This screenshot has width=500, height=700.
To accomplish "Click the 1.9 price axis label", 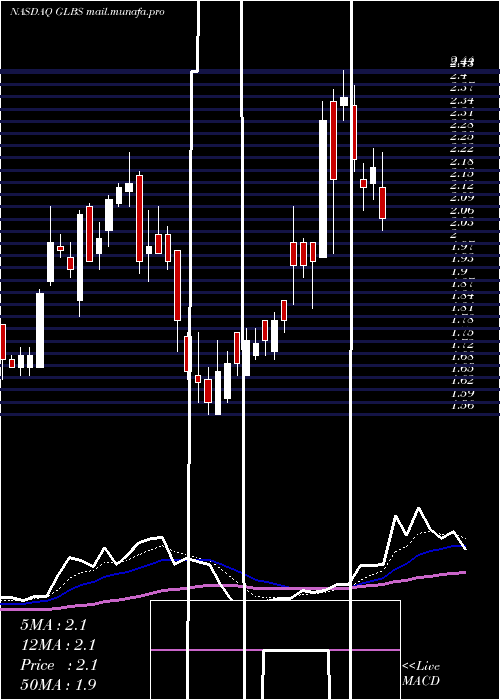I will pyautogui.click(x=459, y=271).
